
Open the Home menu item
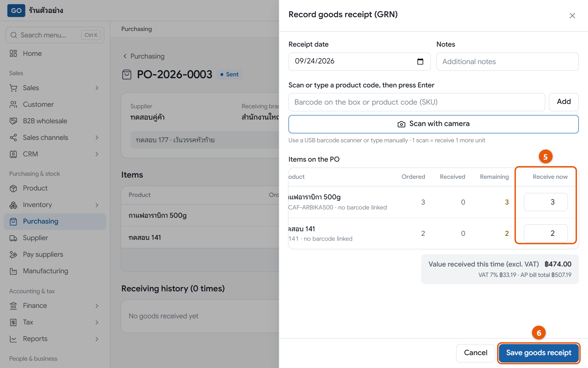55,53
